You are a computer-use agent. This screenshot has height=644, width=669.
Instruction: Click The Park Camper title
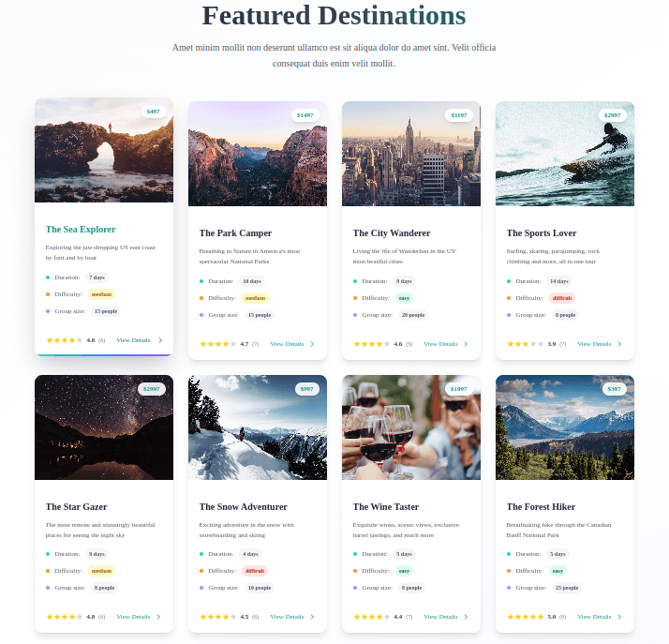click(x=235, y=233)
